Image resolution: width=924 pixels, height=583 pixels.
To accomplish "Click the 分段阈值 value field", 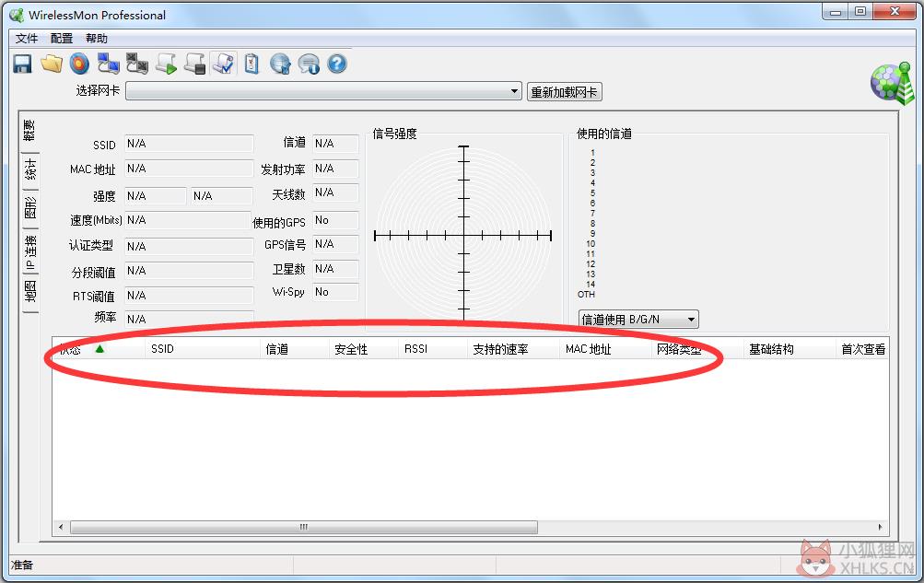I will (x=189, y=271).
